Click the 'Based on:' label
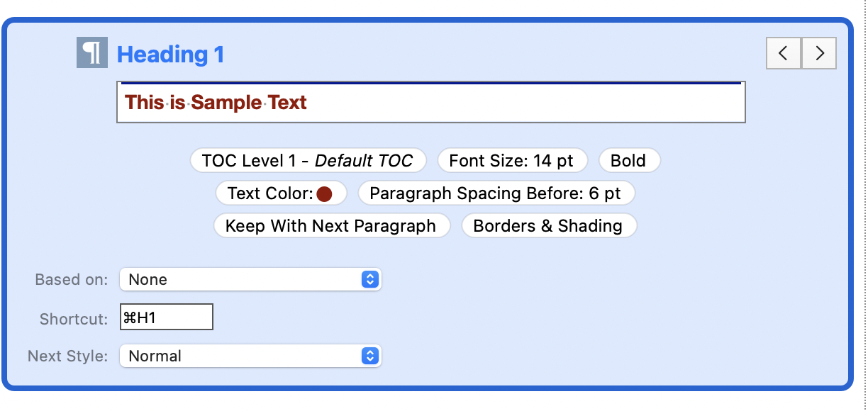The image size is (868, 411). pyautogui.click(x=72, y=279)
